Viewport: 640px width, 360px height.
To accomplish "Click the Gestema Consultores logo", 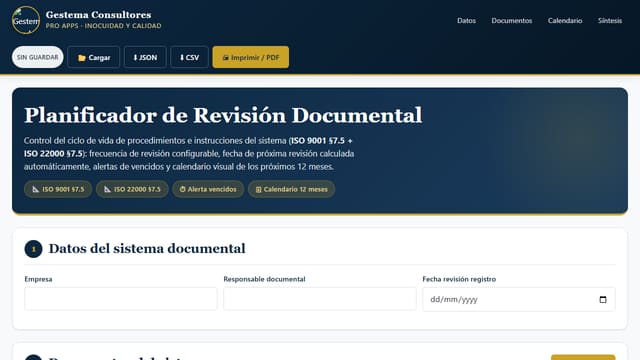I will 26,20.
